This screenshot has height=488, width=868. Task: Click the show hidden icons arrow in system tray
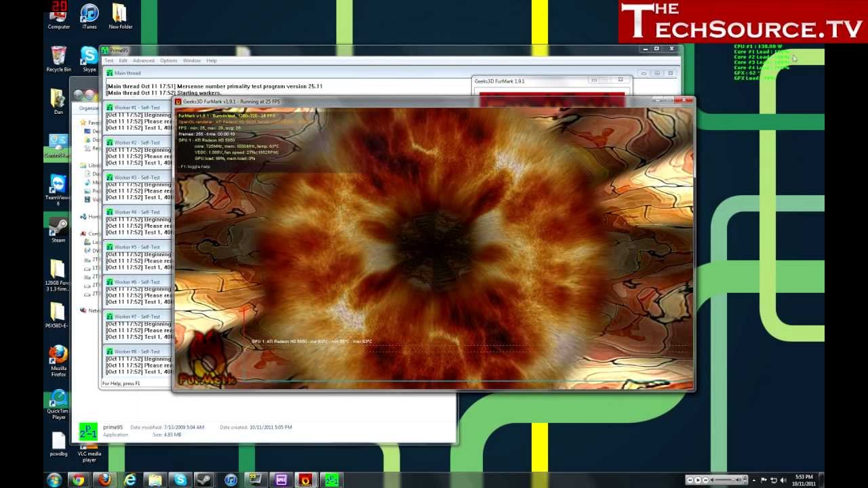[754, 480]
